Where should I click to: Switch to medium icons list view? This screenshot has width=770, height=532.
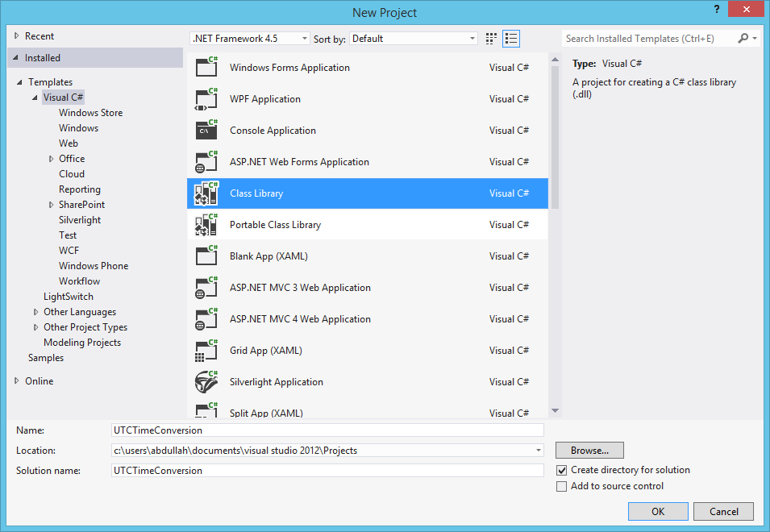coord(510,38)
